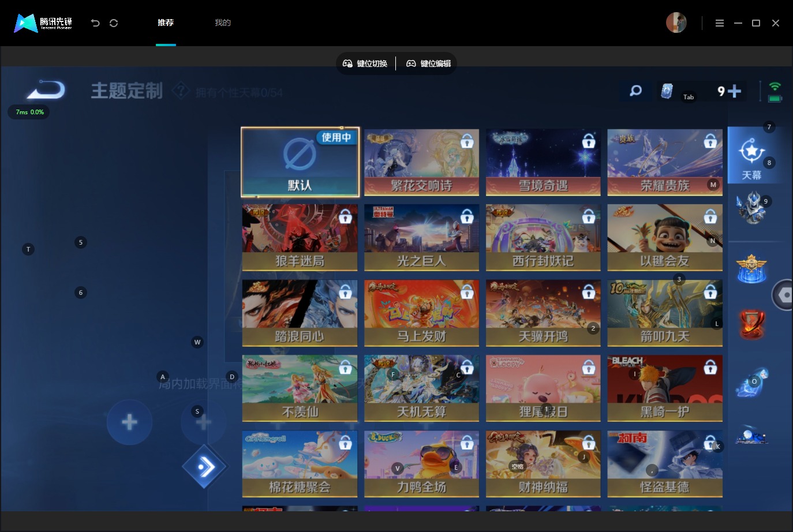Switch to the 推荐 tab

point(166,23)
